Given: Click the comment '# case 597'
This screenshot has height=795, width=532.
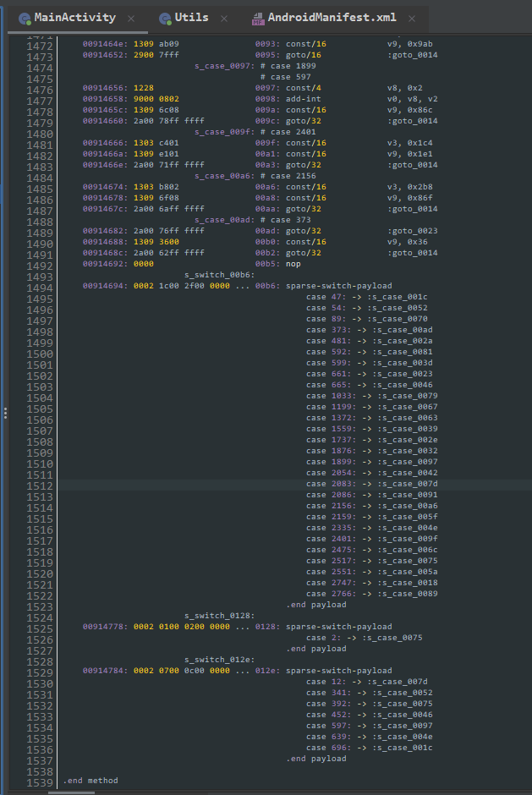Looking at the screenshot, I should click(x=286, y=77).
